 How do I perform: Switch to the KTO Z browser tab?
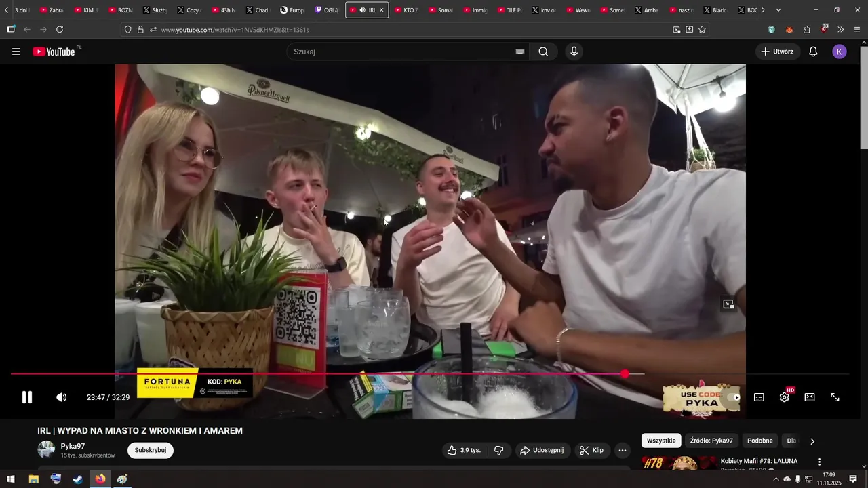(406, 10)
